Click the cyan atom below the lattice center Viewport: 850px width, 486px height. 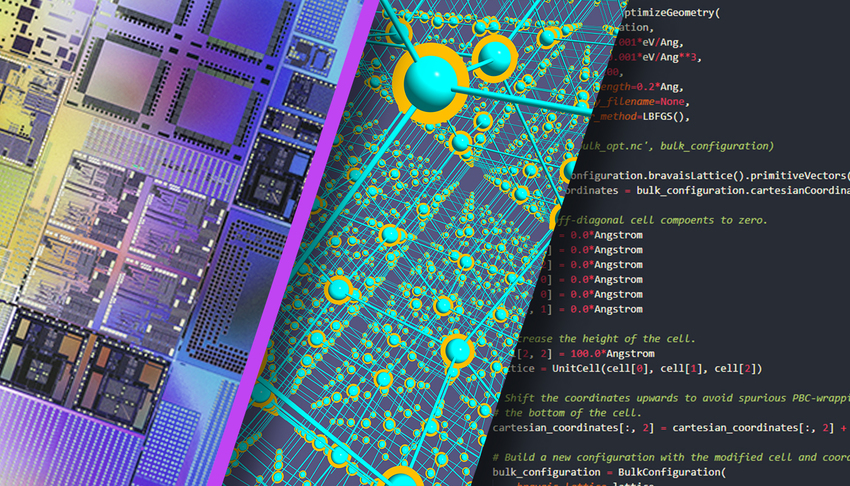point(455,351)
